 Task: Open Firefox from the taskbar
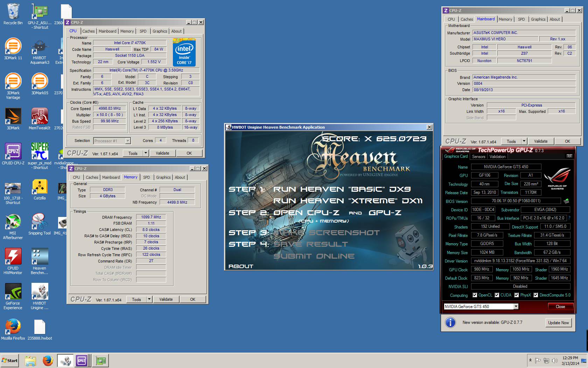click(x=48, y=360)
